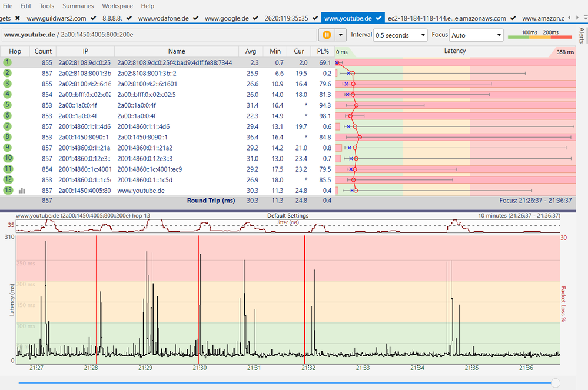
Task: Toggle the checkmark on www.google.de tab
Action: (x=255, y=18)
